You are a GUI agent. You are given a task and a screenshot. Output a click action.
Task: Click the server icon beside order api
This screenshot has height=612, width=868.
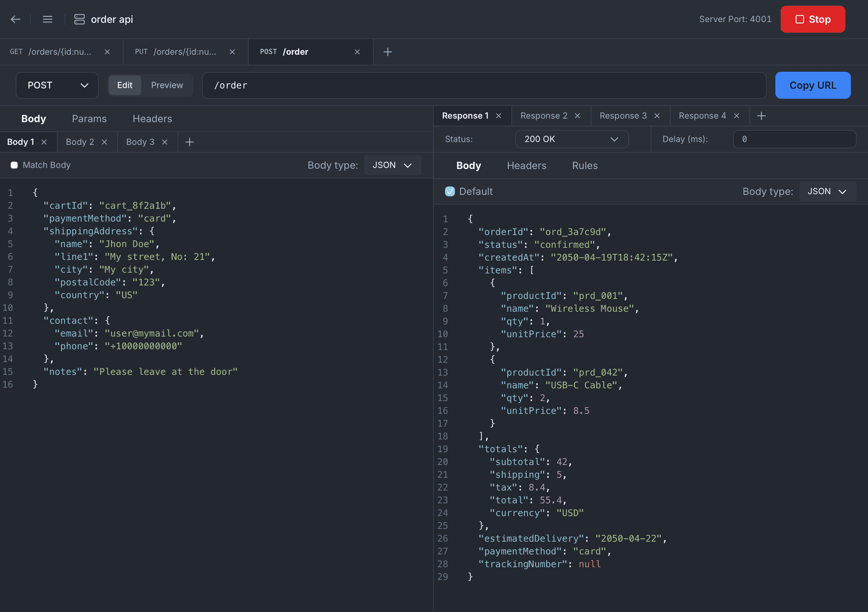pyautogui.click(x=79, y=19)
